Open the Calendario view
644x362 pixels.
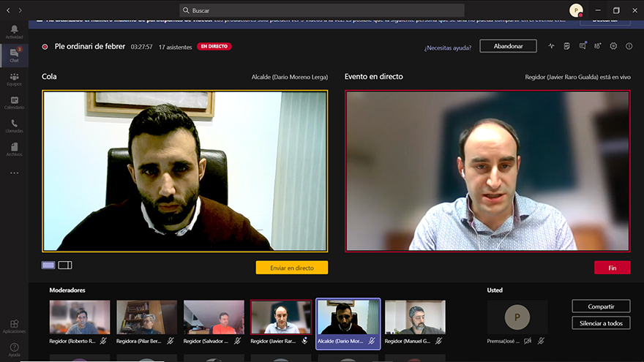[x=14, y=102]
